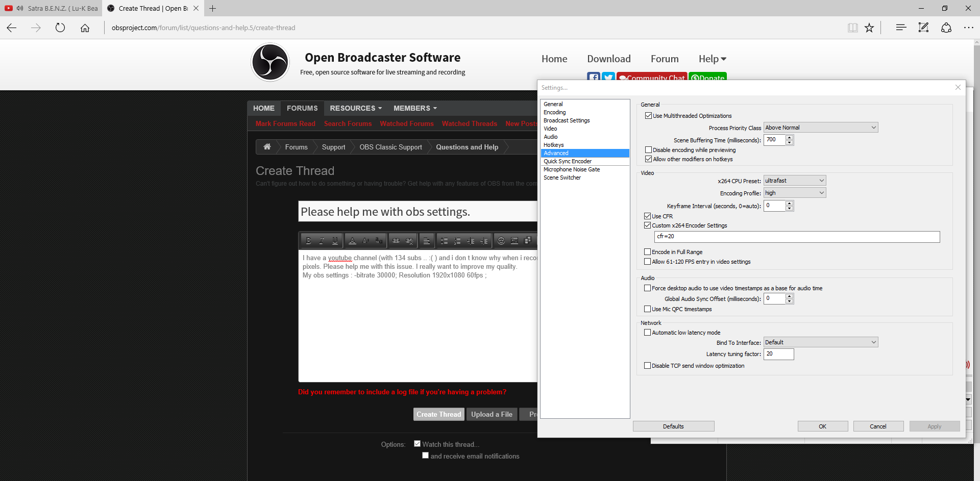Screen dimensions: 980x481
Task: Uncheck Use Multithreaded Optimizations
Action: click(x=648, y=116)
